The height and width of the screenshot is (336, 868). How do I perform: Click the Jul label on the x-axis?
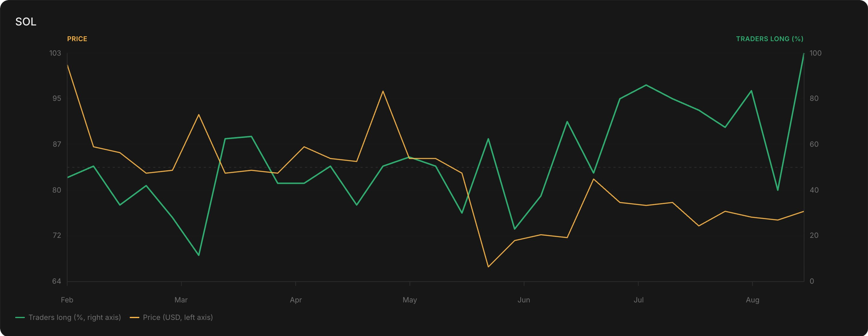pos(639,300)
